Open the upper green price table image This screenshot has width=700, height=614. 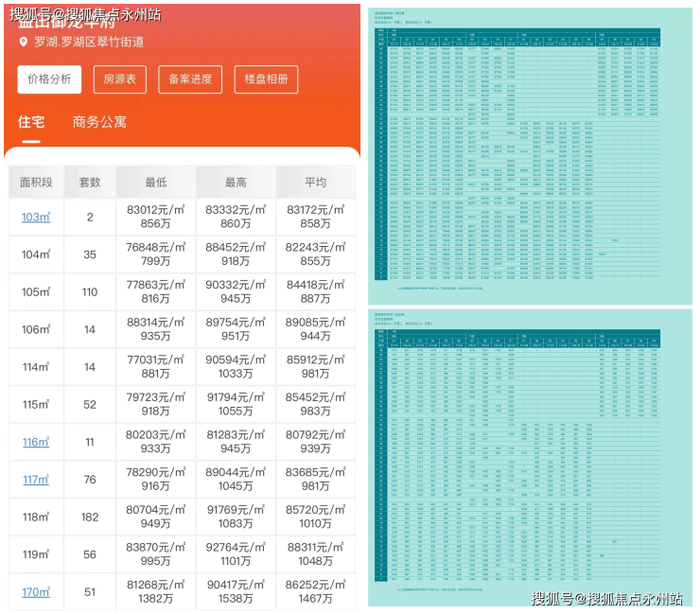click(x=530, y=155)
